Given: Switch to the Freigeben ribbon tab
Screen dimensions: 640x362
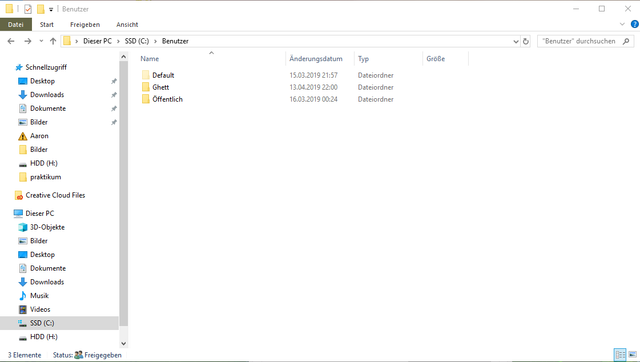Looking at the screenshot, I should point(85,24).
